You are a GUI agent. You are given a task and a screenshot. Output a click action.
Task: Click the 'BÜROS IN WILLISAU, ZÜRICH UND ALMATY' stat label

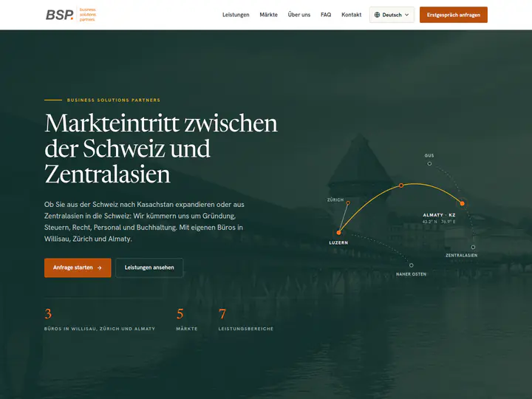pyautogui.click(x=100, y=329)
